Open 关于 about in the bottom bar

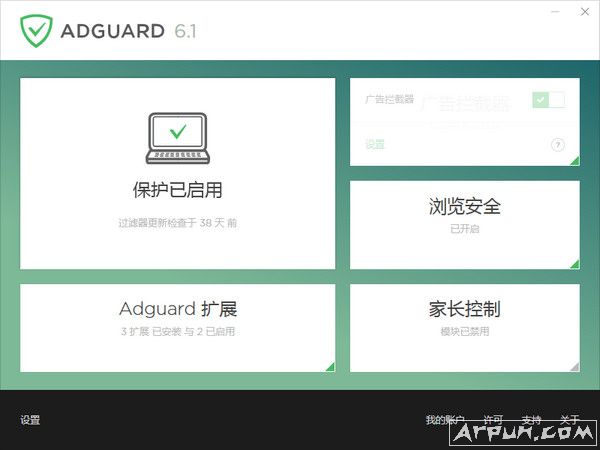pyautogui.click(x=569, y=420)
